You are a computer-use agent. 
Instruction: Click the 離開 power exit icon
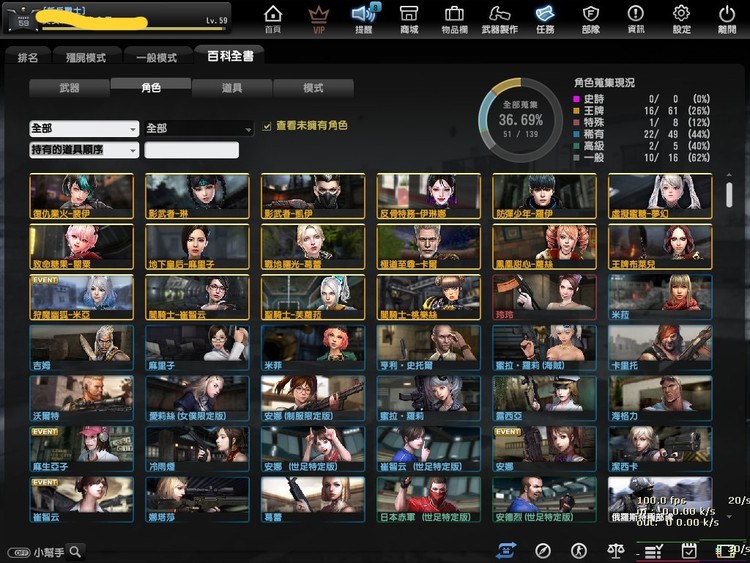tap(727, 19)
